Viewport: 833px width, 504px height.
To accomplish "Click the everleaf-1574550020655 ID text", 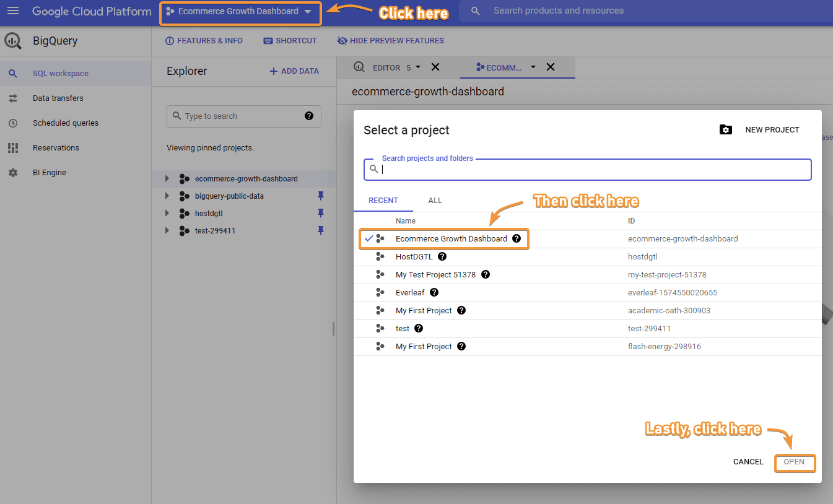I will [673, 293].
